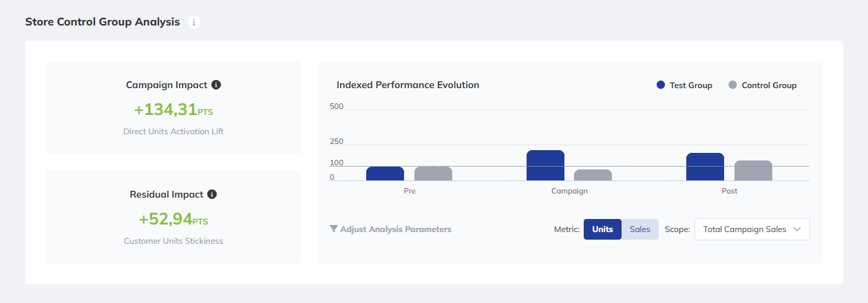
Task: Open Adjust Analysis Parameters
Action: (x=396, y=229)
